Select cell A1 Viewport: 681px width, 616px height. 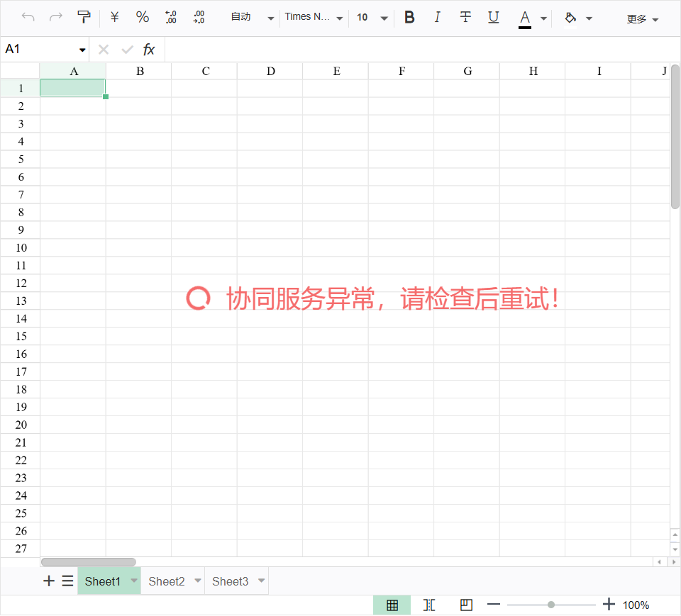72,88
